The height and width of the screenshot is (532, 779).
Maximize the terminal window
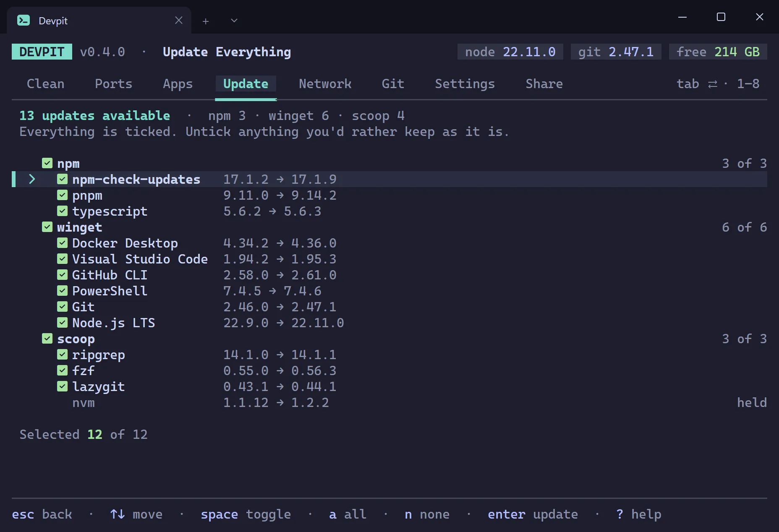(x=721, y=17)
